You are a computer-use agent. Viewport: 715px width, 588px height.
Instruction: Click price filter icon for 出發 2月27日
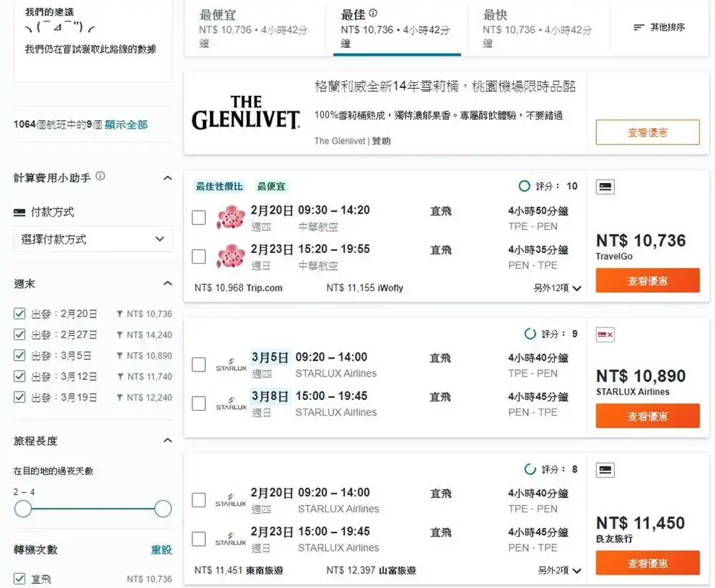click(x=119, y=334)
